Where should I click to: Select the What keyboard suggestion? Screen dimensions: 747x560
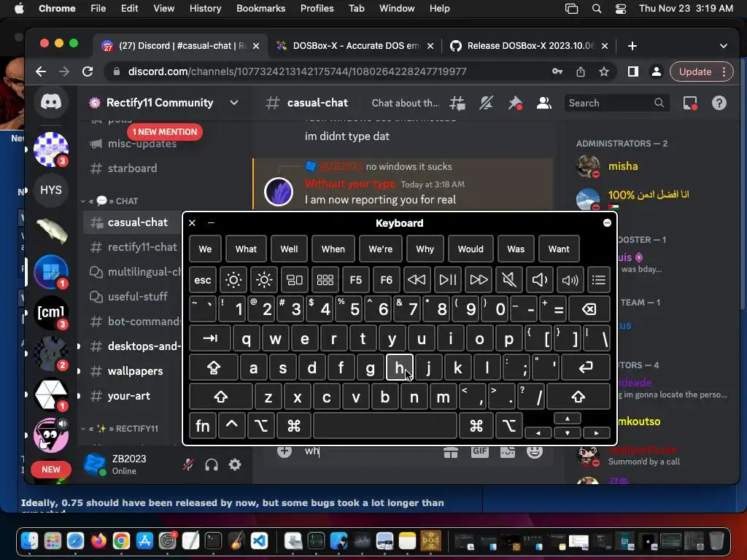pyautogui.click(x=246, y=249)
